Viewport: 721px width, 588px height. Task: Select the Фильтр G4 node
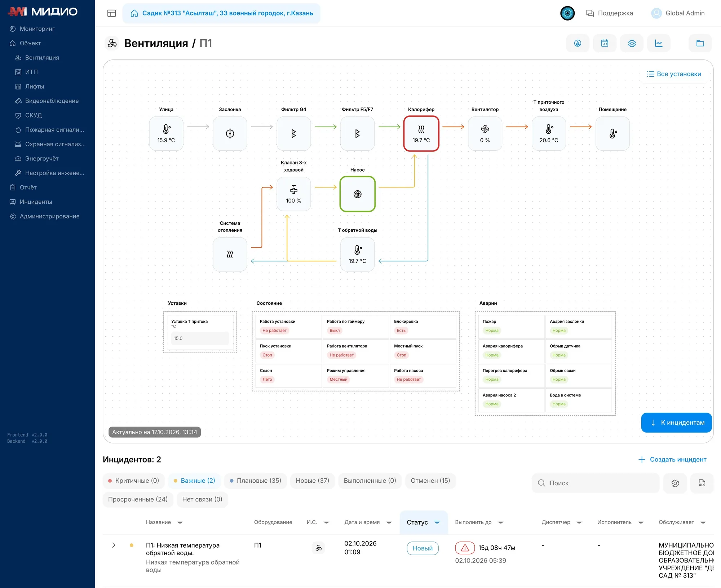point(294,133)
